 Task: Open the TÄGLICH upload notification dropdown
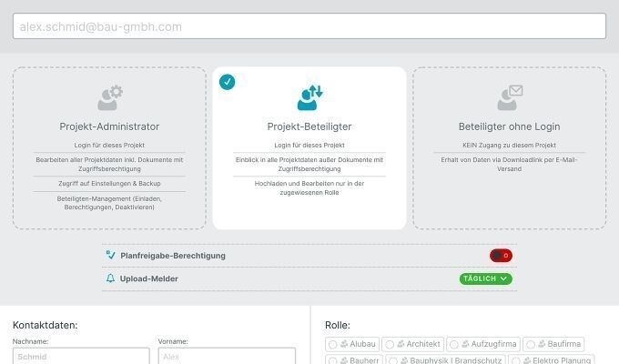(x=485, y=278)
